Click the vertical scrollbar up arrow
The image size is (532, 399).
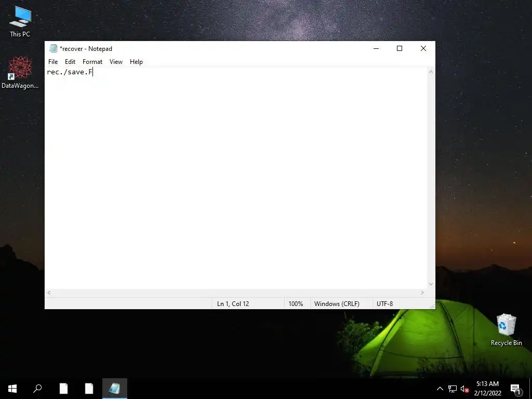(x=431, y=72)
